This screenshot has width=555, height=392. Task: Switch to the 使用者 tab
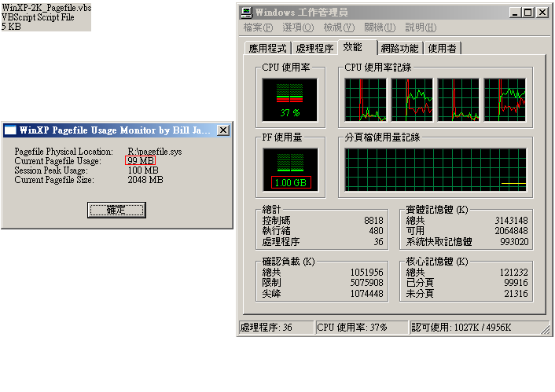coord(443,49)
